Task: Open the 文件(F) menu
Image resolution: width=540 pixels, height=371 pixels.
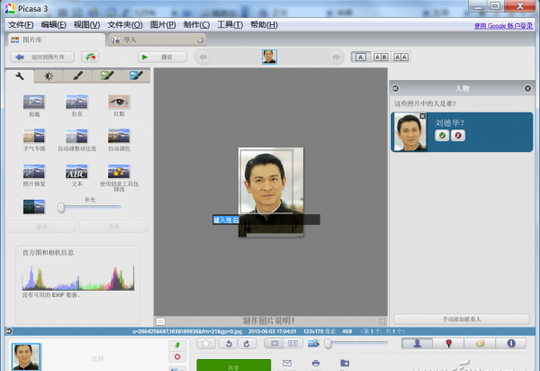Action: (x=21, y=25)
